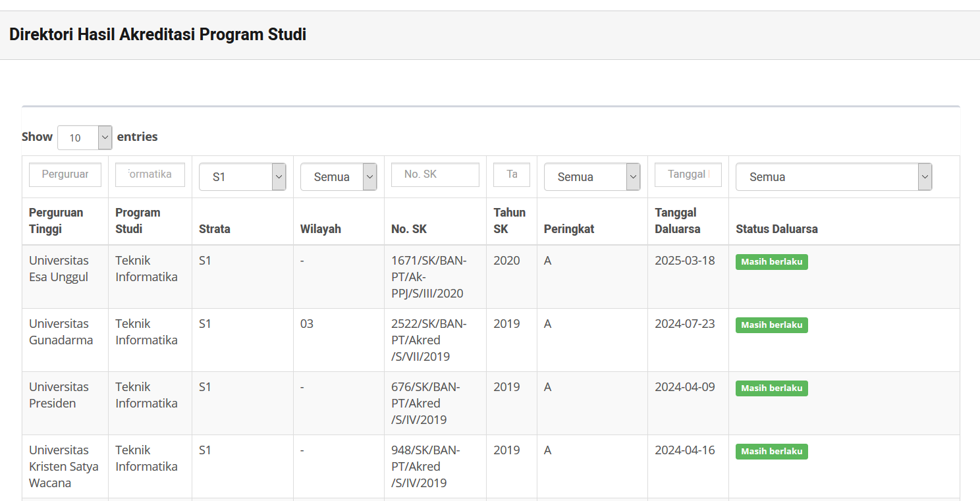
Task: Sort by Perguruan Tinggi column header
Action: point(56,221)
